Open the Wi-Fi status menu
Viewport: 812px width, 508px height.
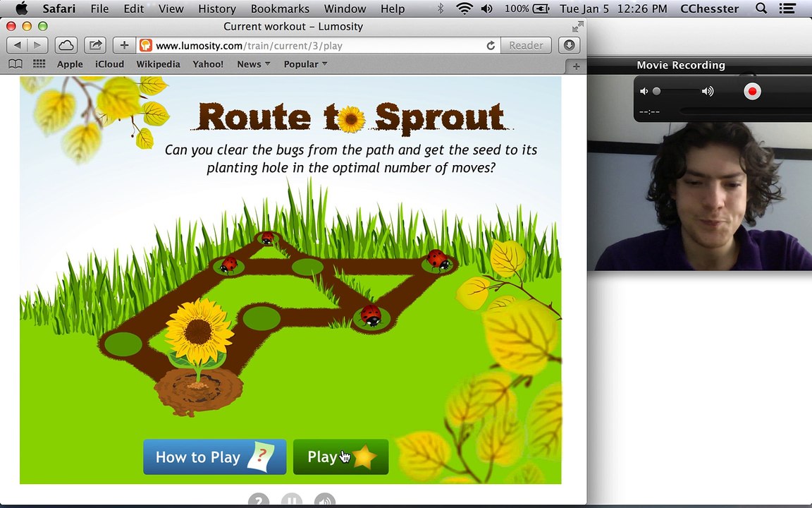[x=465, y=8]
